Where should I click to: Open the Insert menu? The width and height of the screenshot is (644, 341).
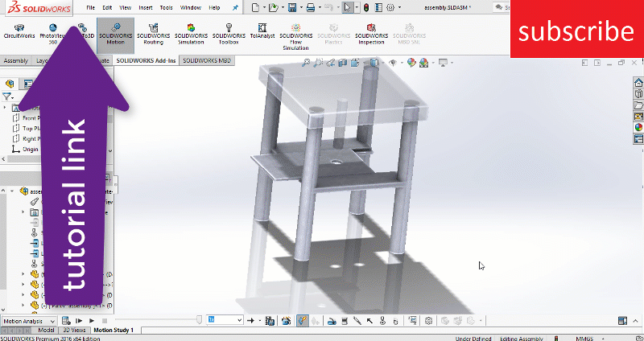pos(146,7)
